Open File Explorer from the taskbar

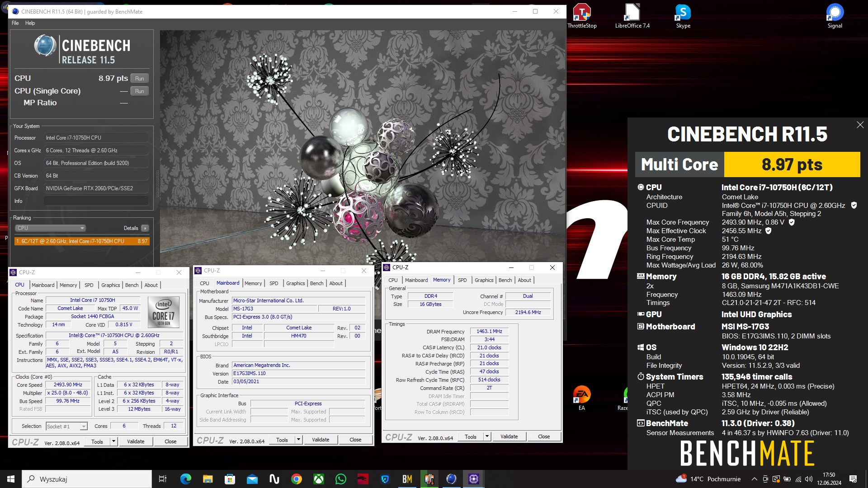pos(208,479)
